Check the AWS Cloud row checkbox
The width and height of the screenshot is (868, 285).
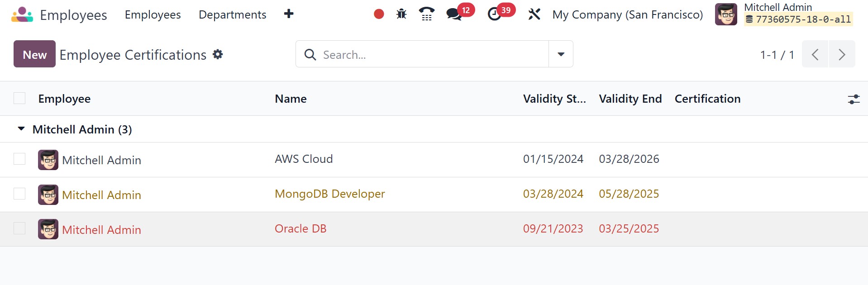pyautogui.click(x=19, y=159)
